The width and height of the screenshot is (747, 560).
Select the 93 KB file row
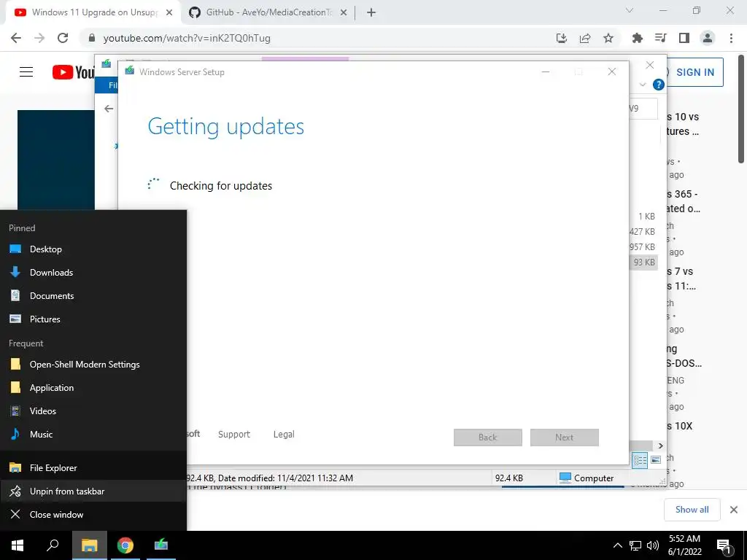(x=643, y=262)
